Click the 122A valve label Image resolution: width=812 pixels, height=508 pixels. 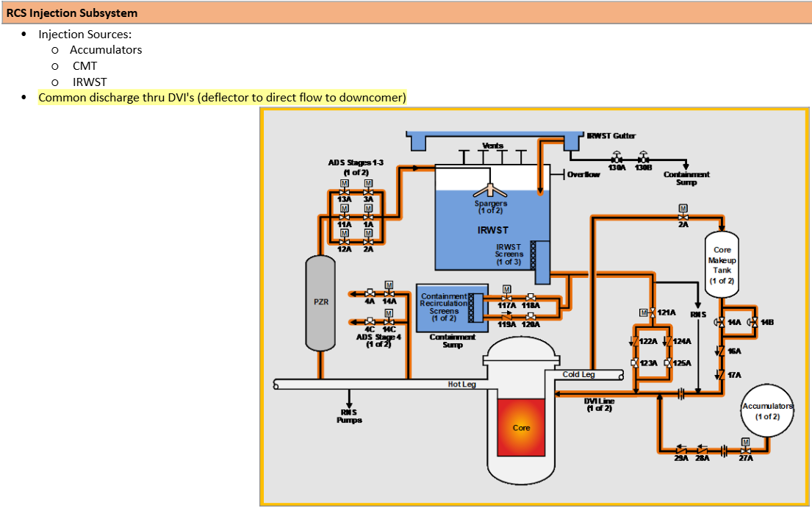click(x=648, y=340)
